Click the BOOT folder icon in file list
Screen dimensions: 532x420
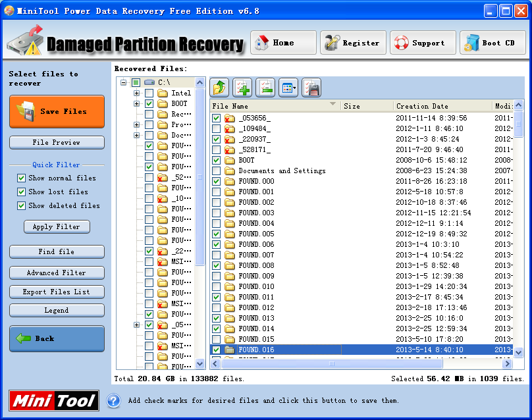[x=230, y=160]
